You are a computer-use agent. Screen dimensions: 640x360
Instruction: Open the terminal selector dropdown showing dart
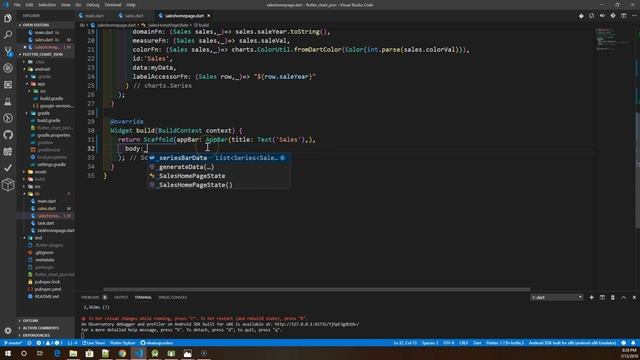click(557, 298)
